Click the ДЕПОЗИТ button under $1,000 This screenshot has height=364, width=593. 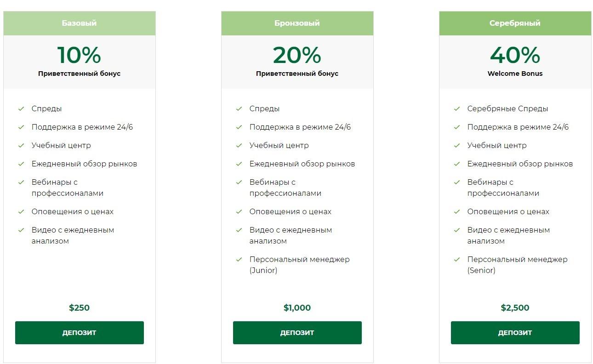point(297,333)
